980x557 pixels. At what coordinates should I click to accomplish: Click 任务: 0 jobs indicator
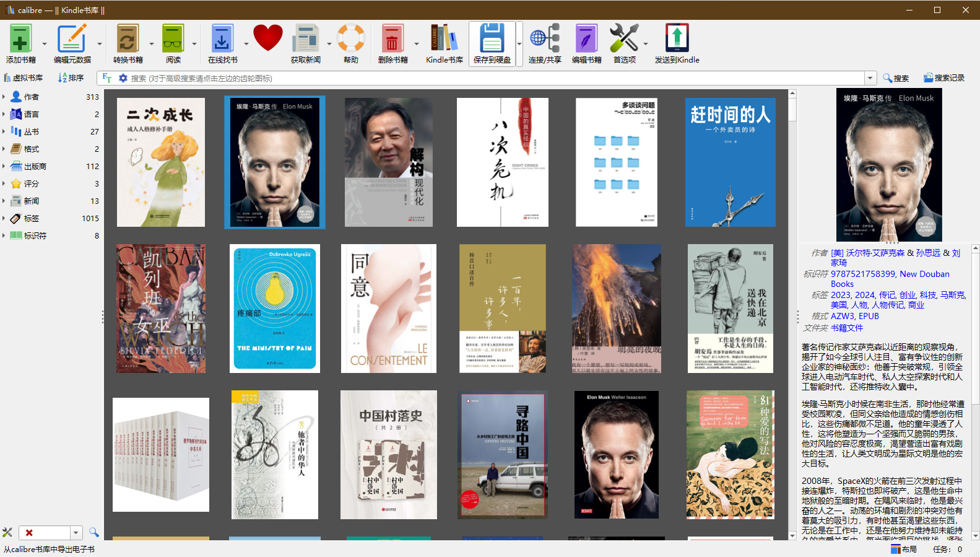click(948, 549)
